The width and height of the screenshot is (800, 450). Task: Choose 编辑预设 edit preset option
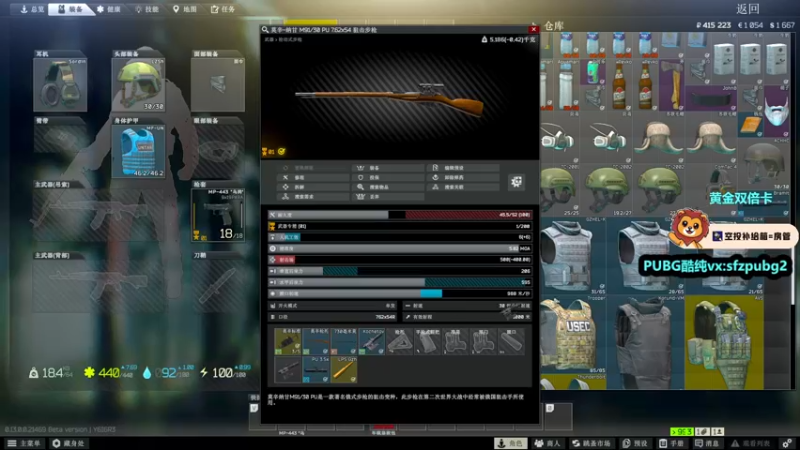(x=463, y=168)
